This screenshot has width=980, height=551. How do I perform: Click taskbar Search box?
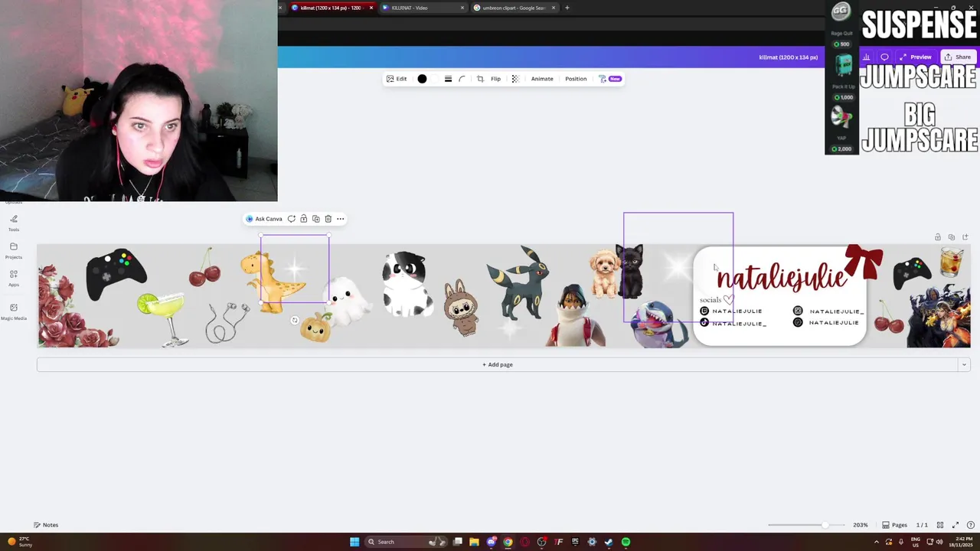point(406,542)
